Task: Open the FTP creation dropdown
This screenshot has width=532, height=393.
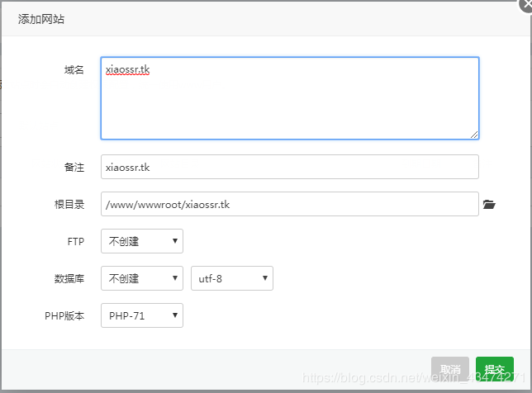Action: 142,241
